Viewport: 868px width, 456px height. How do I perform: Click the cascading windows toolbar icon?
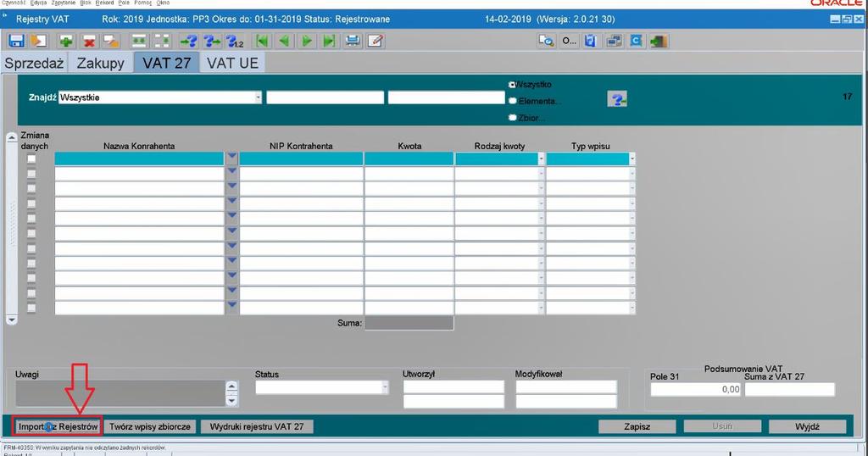(614, 41)
